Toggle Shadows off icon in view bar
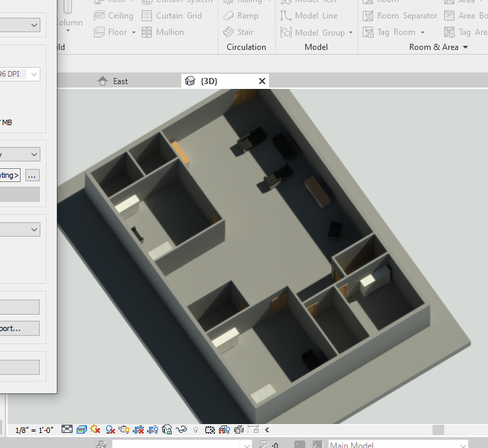This screenshot has width=488, height=448. point(110,430)
